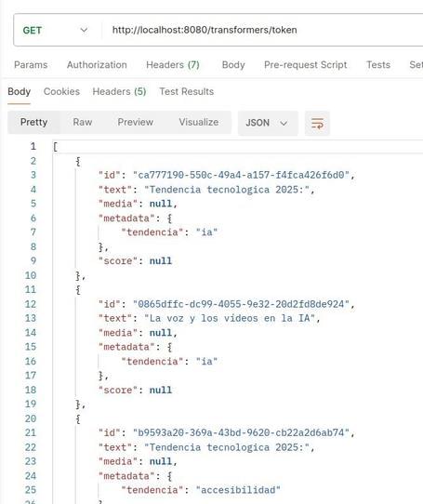This screenshot has width=423, height=504.
Task: Select the response Body tab
Action: [x=19, y=92]
